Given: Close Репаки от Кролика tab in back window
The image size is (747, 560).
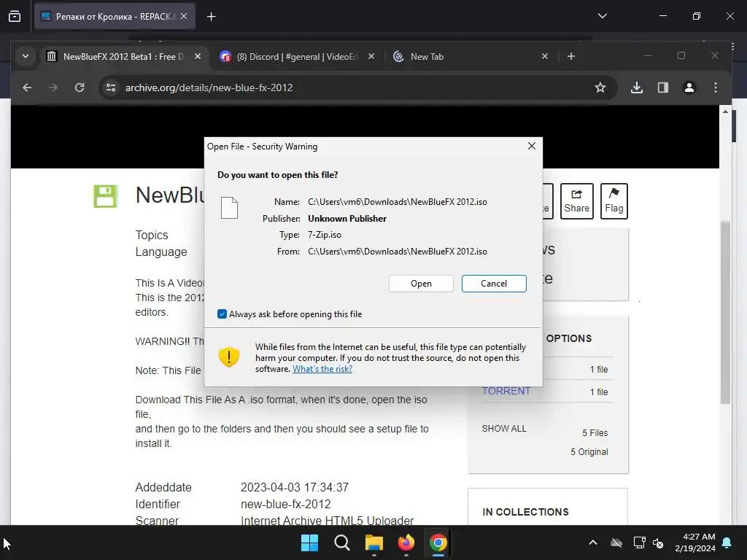Looking at the screenshot, I should click(184, 17).
